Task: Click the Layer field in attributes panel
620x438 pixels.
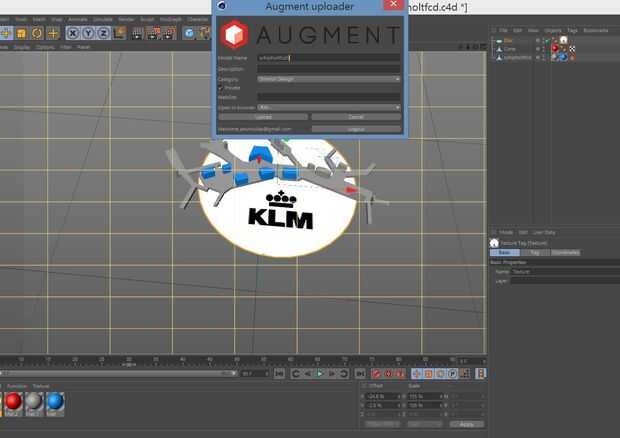Action: click(566, 281)
